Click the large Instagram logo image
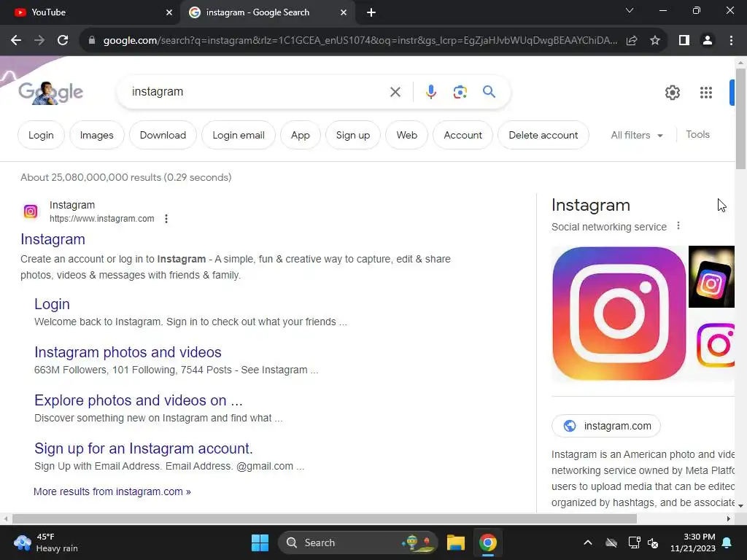The image size is (747, 560). 619,314
